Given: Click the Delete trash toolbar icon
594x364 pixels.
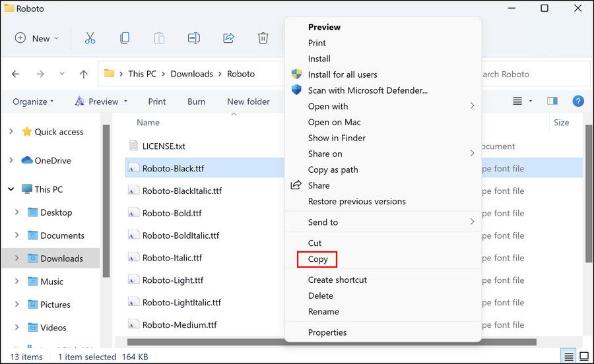Looking at the screenshot, I should point(263,38).
